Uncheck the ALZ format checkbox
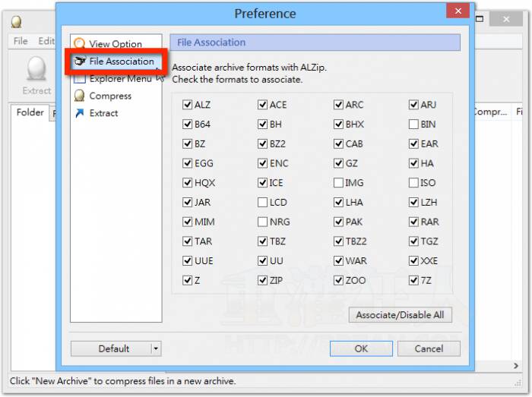The height and width of the screenshot is (397, 532). 187,104
